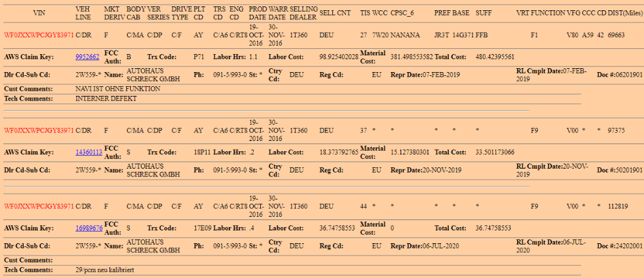Click transaction code 18P11
The width and height of the screenshot is (644, 278).
(202, 153)
